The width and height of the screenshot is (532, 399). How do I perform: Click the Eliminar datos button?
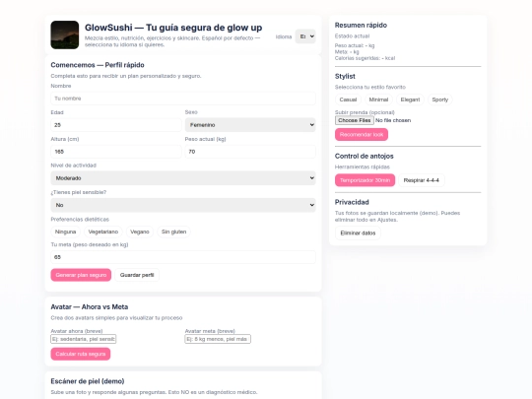click(358, 233)
